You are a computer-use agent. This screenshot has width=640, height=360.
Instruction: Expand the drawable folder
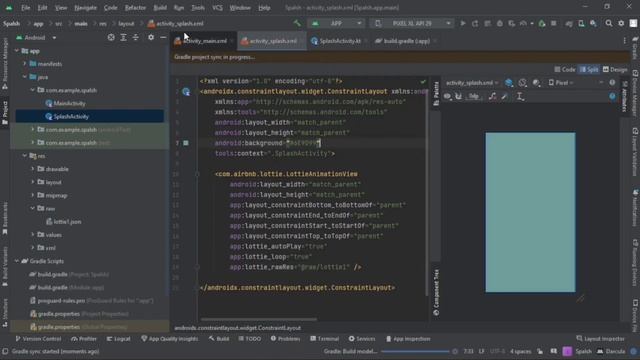pyautogui.click(x=33, y=169)
